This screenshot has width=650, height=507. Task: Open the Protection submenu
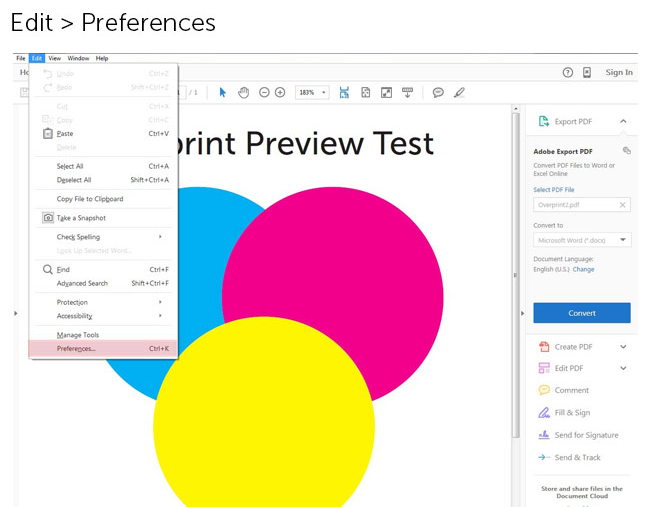(x=103, y=302)
